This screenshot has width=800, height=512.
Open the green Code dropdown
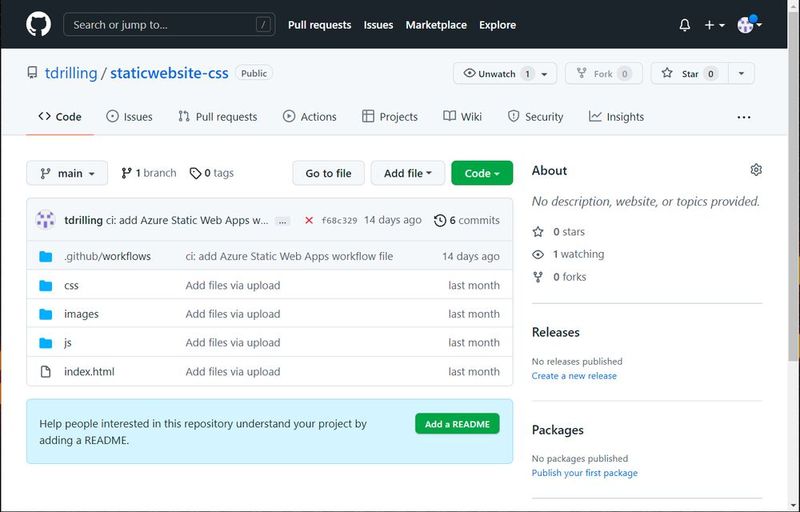click(x=482, y=173)
